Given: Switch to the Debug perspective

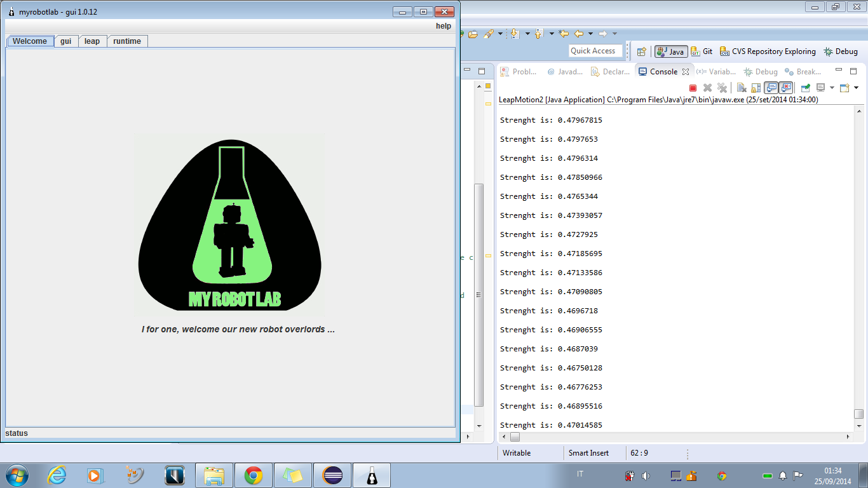Looking at the screenshot, I should 841,51.
